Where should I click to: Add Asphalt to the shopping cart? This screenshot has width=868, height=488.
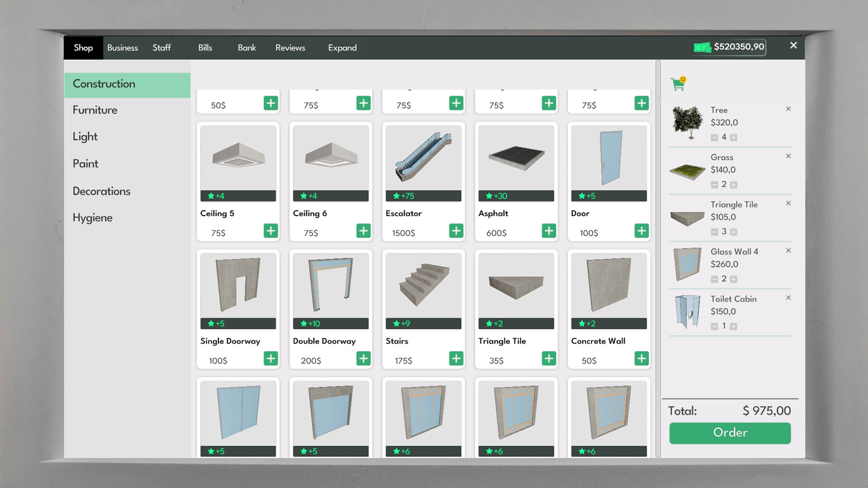coord(548,230)
